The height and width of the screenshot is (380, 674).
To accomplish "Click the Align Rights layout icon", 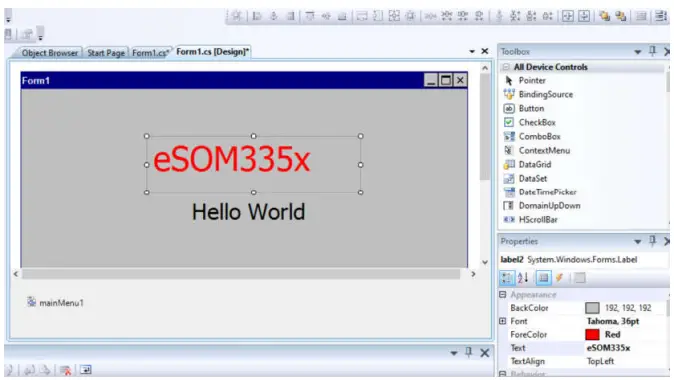I will (291, 16).
